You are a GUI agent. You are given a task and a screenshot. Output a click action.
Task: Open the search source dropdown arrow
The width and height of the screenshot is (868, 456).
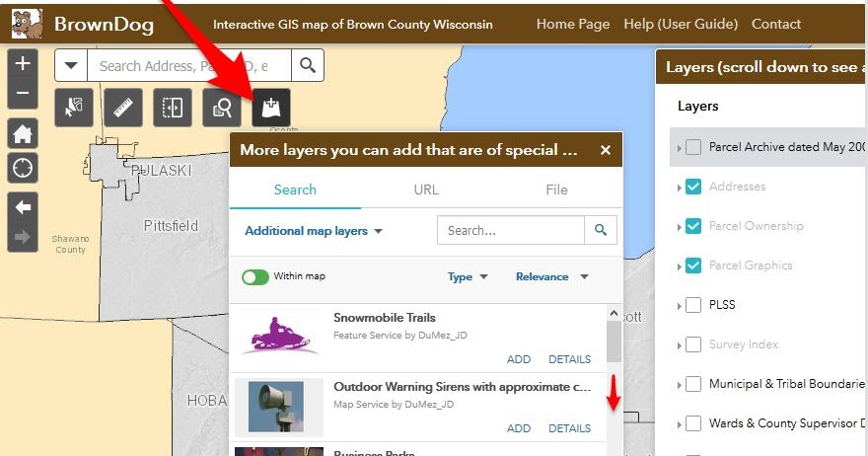tap(71, 65)
